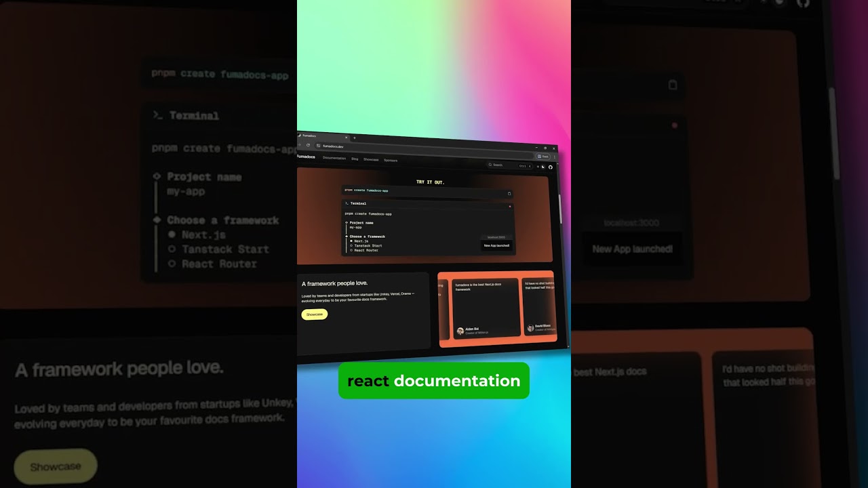This screenshot has width=868, height=488.
Task: Click the Fumadocs logo in the site header
Action: pyautogui.click(x=306, y=157)
